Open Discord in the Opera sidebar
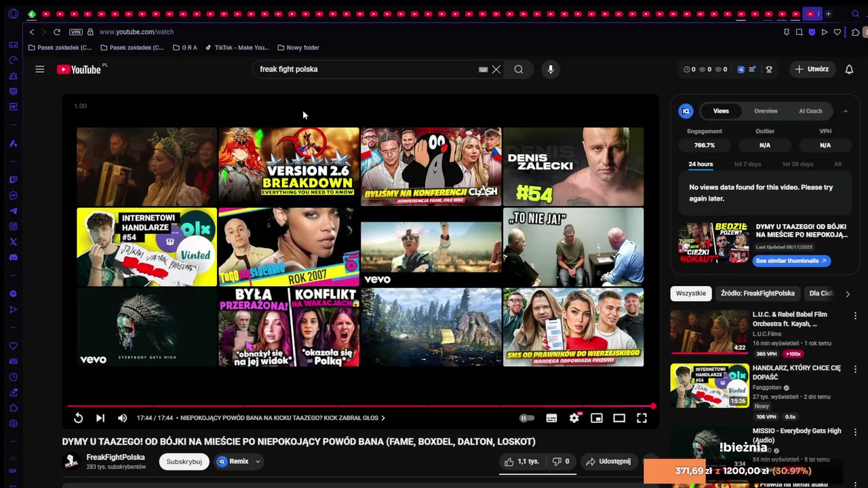Screen dimensions: 868x488 pyautogui.click(x=13, y=258)
